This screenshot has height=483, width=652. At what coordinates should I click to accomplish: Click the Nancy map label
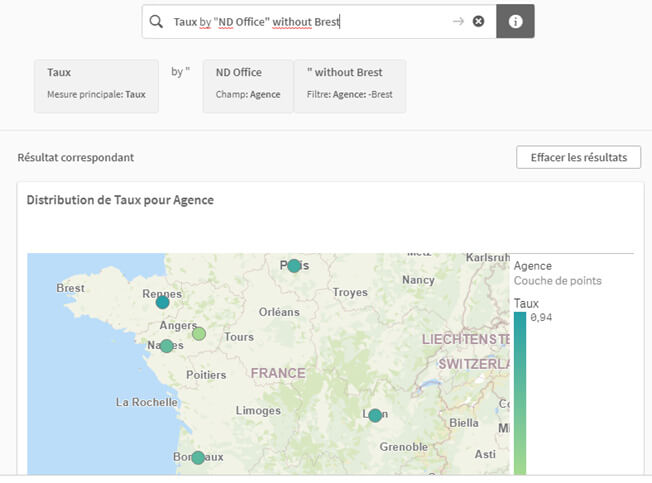(418, 280)
